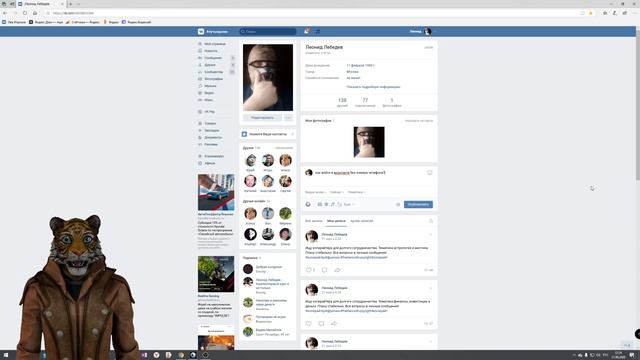Click the Документы icon in sidebar

pos(200,138)
